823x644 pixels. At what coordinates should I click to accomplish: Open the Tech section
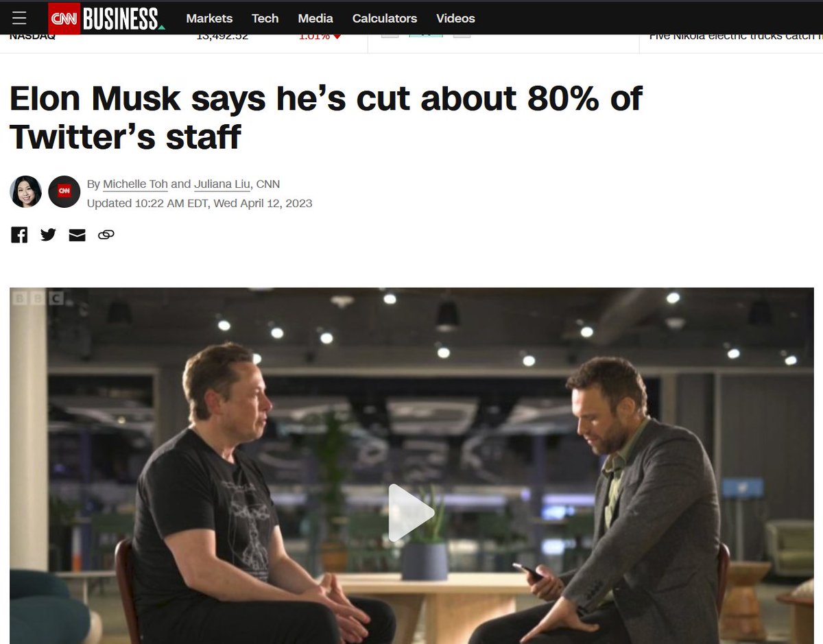[265, 19]
